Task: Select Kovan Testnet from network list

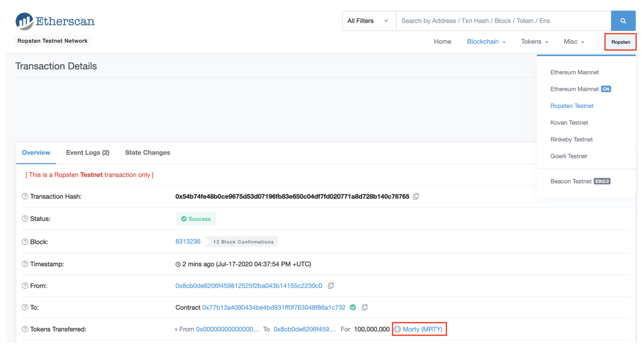Action: (569, 122)
